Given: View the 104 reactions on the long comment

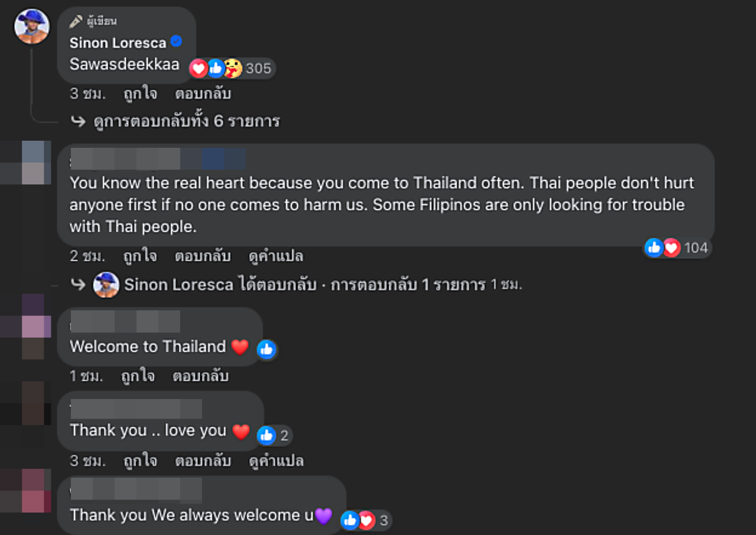Looking at the screenshot, I should click(677, 248).
